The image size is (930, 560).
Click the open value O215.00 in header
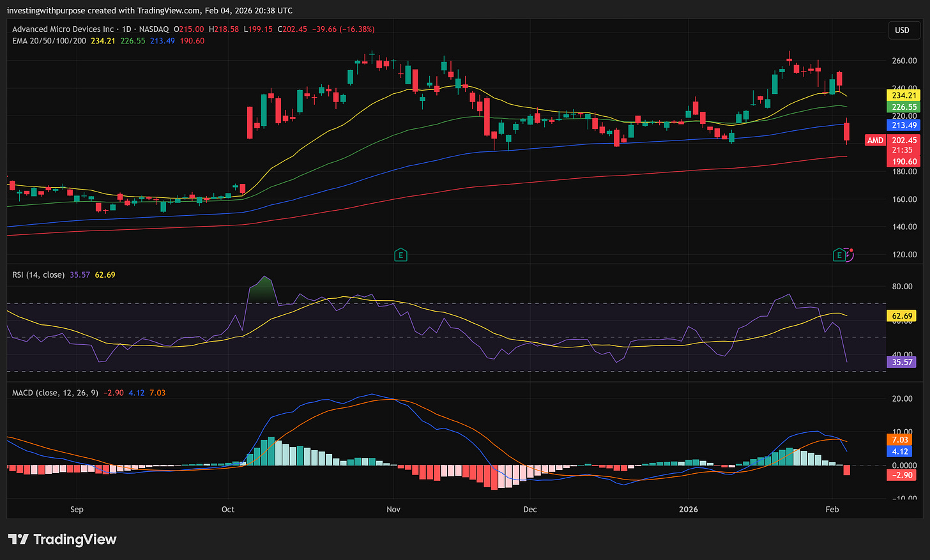point(189,29)
